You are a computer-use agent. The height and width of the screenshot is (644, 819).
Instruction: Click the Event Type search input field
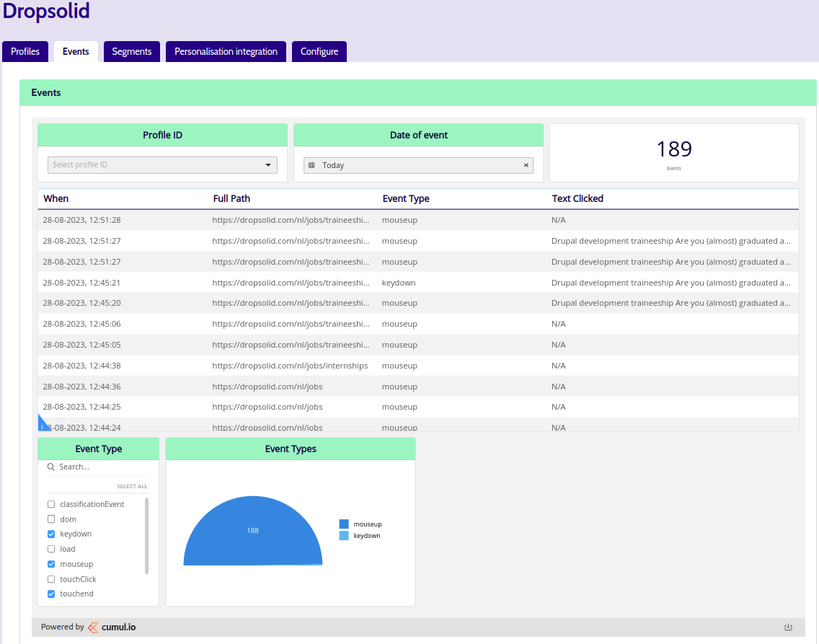pyautogui.click(x=103, y=467)
